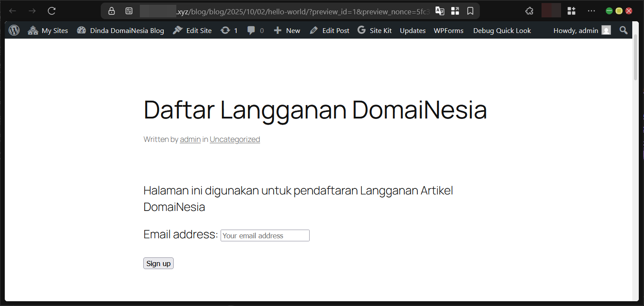Click the split view icon in address bar
The height and width of the screenshot is (306, 644).
coord(455,11)
